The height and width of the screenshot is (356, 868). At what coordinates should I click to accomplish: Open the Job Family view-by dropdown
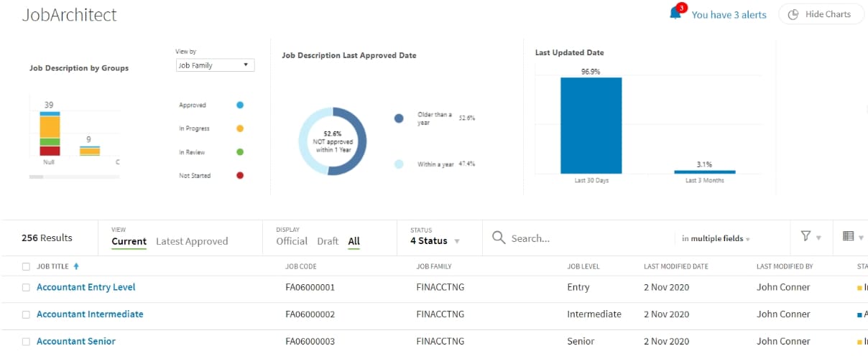215,65
